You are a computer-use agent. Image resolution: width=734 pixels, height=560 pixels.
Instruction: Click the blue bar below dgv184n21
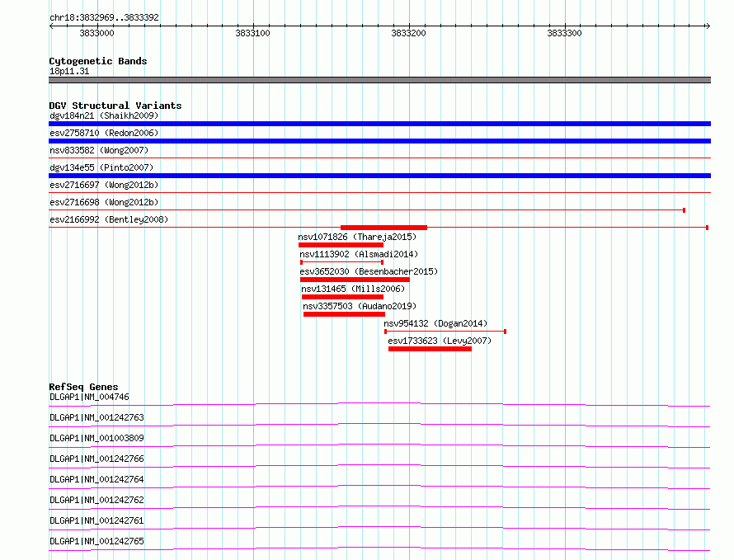[379, 124]
